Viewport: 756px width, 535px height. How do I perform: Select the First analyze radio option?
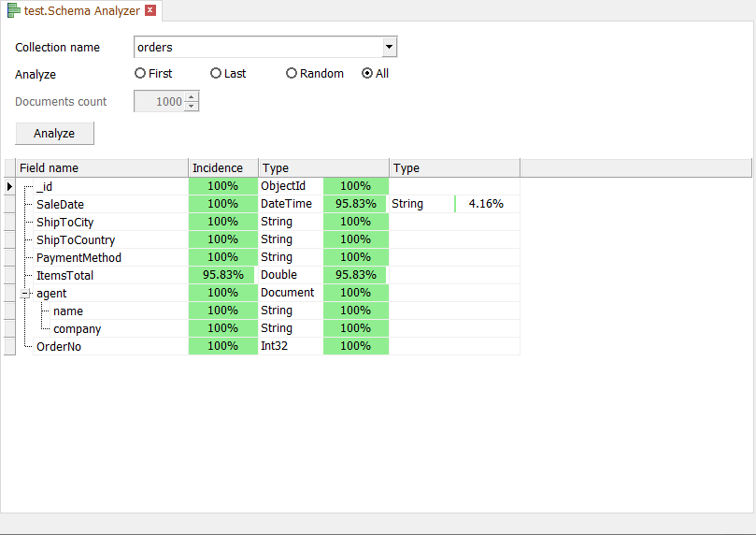click(140, 73)
